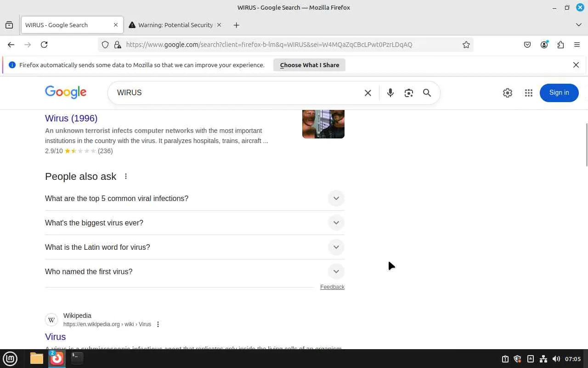Open the notes tray icon beside network
Screen dimensions: 588x368
[531, 359]
